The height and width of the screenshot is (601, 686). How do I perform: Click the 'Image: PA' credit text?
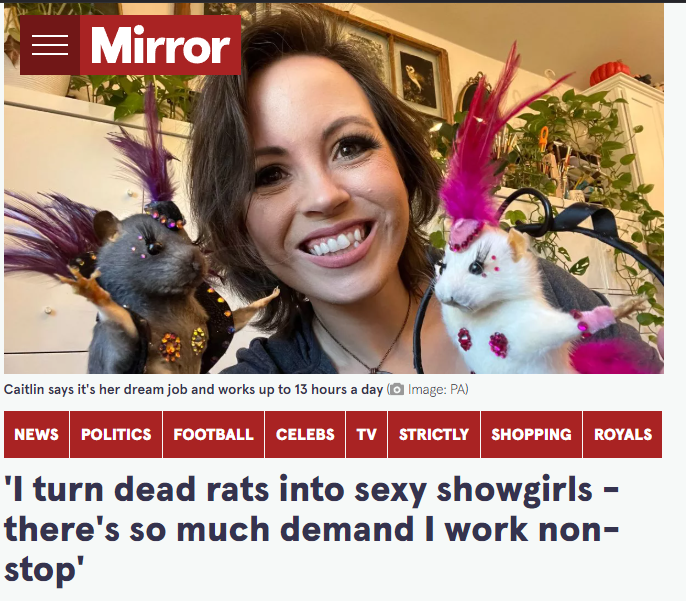click(x=438, y=389)
